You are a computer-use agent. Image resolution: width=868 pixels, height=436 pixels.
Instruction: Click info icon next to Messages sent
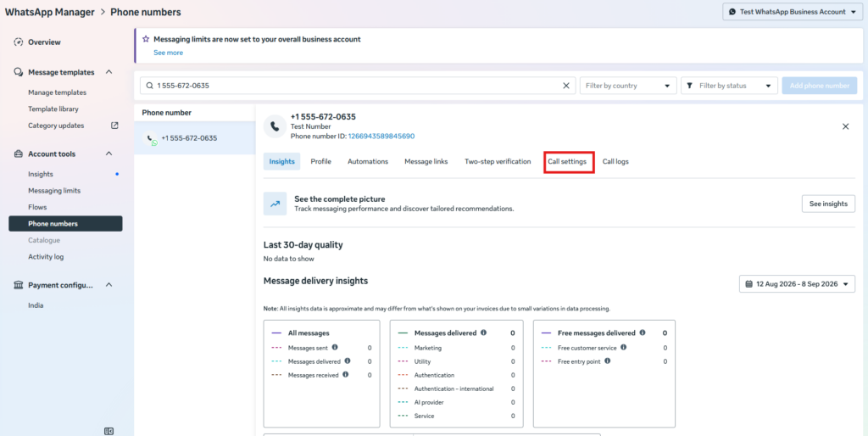(335, 348)
